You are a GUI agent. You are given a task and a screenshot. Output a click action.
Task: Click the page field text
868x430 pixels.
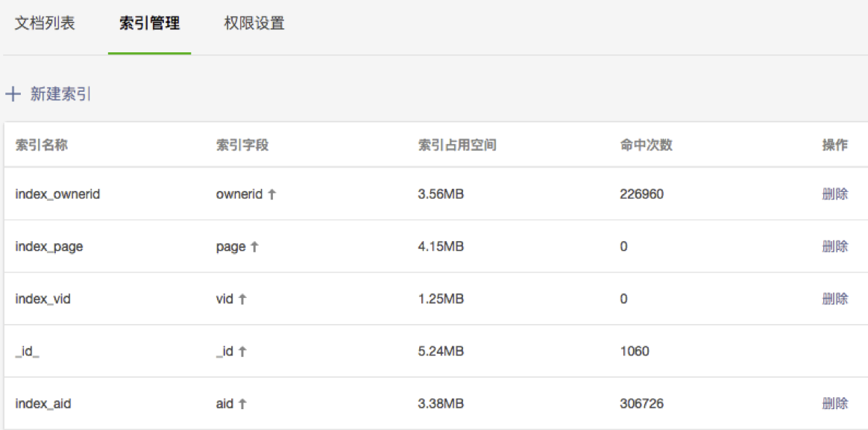tap(231, 247)
